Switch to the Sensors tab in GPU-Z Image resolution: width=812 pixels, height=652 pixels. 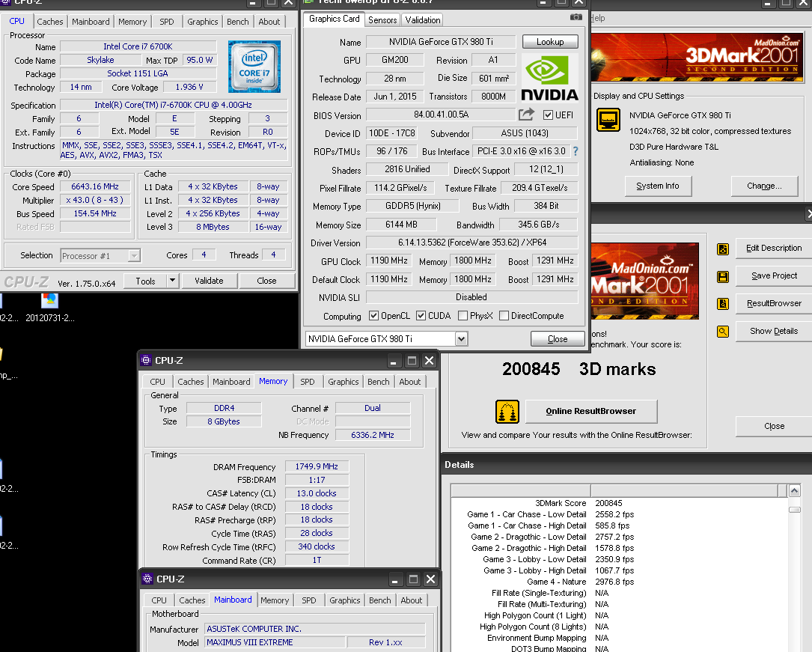click(382, 20)
